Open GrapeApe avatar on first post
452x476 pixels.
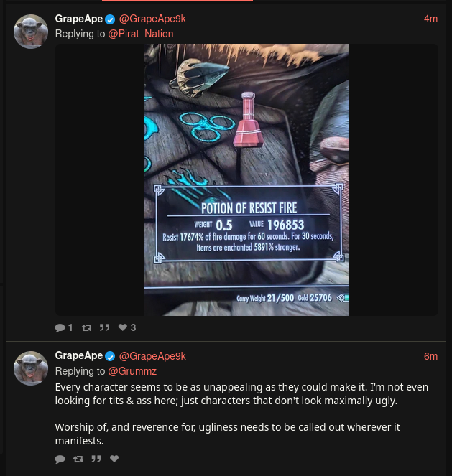pyautogui.click(x=31, y=32)
